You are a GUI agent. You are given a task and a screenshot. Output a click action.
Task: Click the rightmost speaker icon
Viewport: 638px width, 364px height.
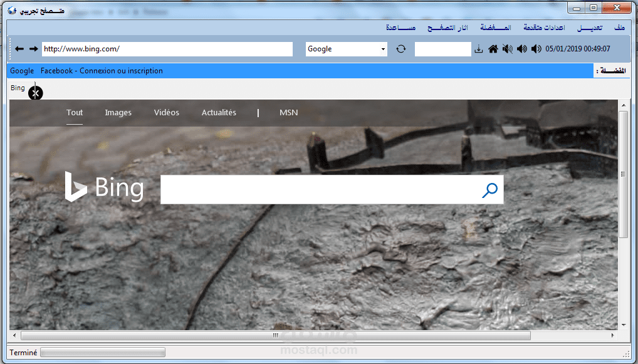point(536,49)
